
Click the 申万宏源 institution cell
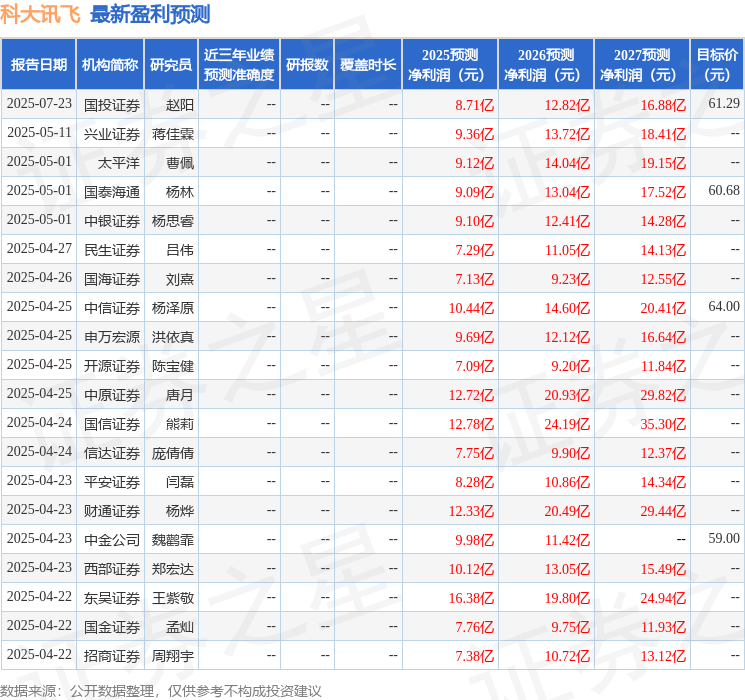[x=112, y=337]
